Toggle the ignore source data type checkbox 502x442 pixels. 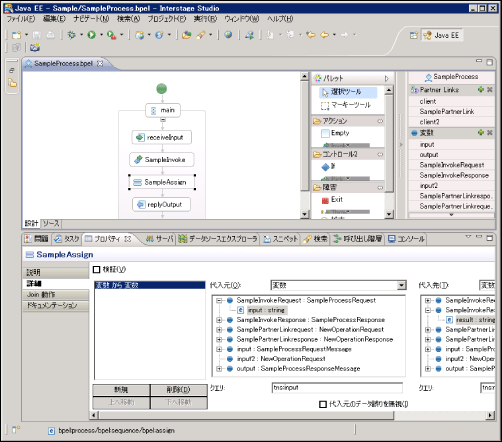[x=323, y=404]
